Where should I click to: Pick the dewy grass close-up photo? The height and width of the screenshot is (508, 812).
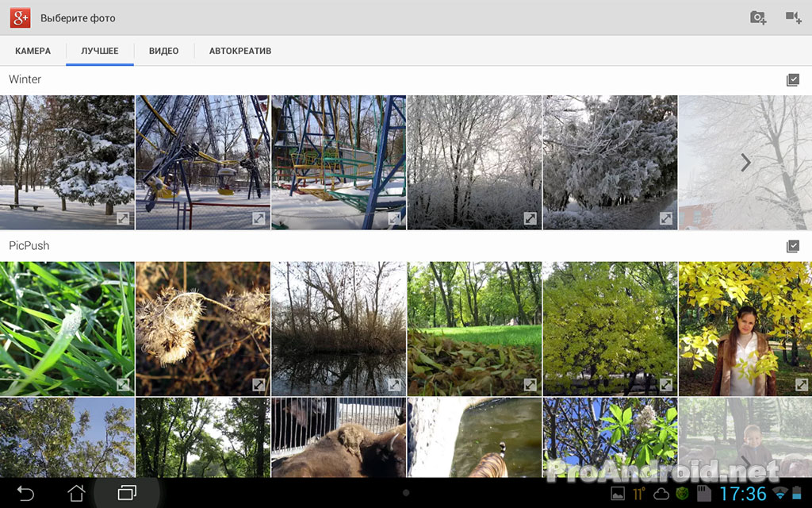click(67, 329)
